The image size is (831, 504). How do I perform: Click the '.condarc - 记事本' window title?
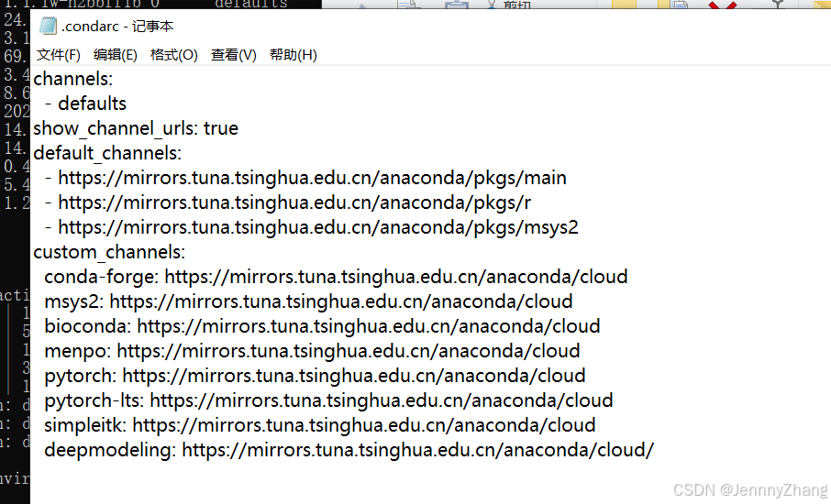click(117, 27)
